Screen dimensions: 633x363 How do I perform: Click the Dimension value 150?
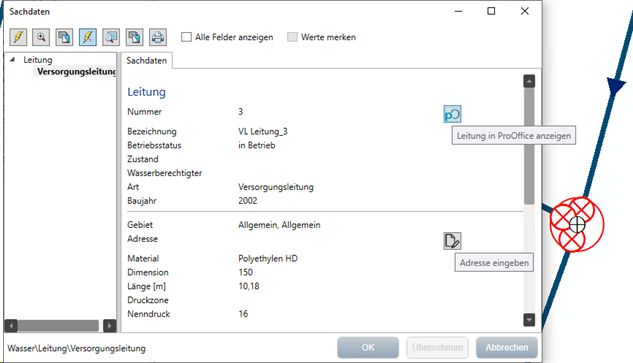click(245, 272)
